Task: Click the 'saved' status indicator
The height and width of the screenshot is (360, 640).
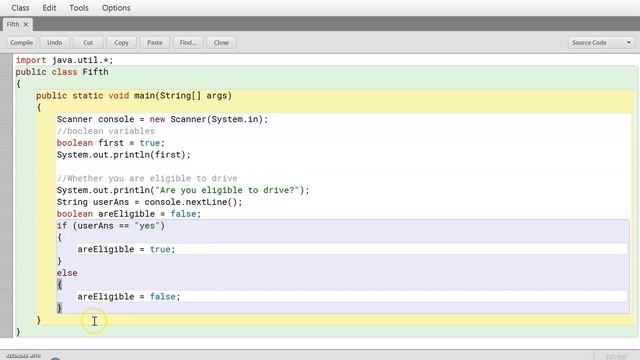Action: (x=616, y=356)
